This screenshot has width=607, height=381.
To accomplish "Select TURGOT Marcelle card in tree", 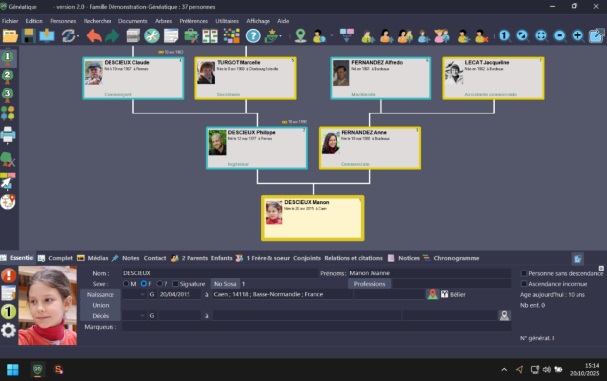I will point(245,78).
